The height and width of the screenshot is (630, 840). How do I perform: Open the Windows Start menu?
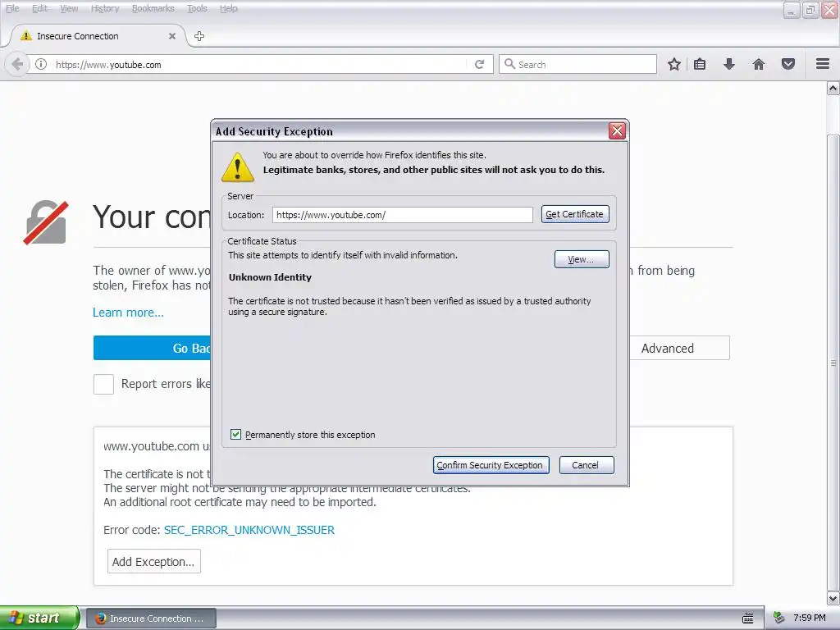(x=39, y=618)
